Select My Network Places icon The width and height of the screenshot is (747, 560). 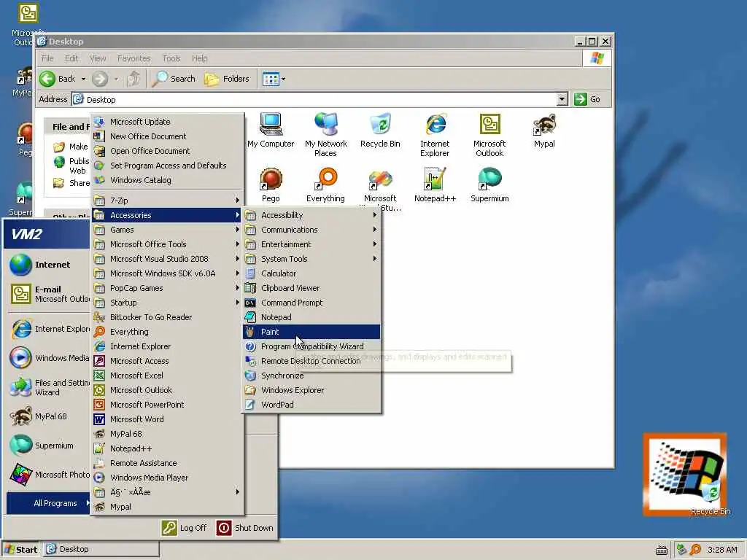[326, 135]
